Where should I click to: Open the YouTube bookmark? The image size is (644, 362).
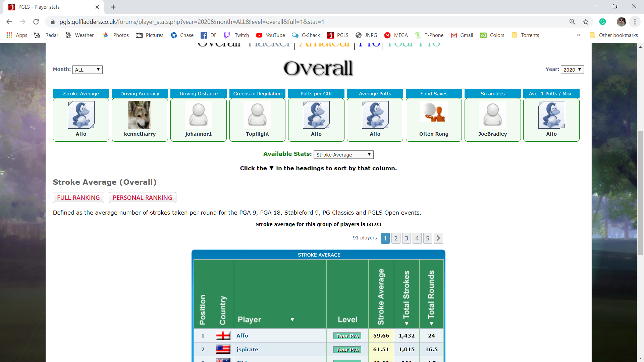270,35
